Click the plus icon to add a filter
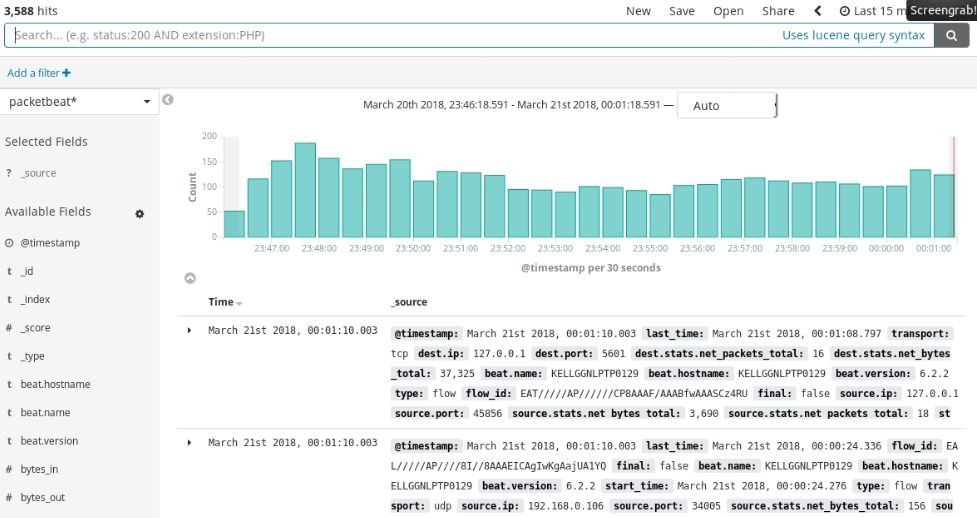Screen dimensions: 977x518 (66, 73)
